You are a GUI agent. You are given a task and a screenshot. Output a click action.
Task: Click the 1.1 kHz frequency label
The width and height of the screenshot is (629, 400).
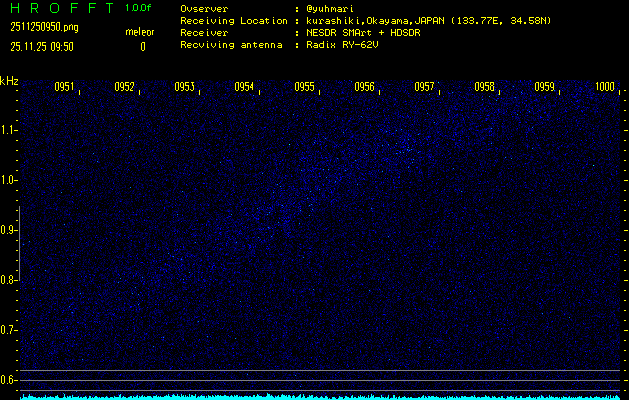[x=9, y=130]
